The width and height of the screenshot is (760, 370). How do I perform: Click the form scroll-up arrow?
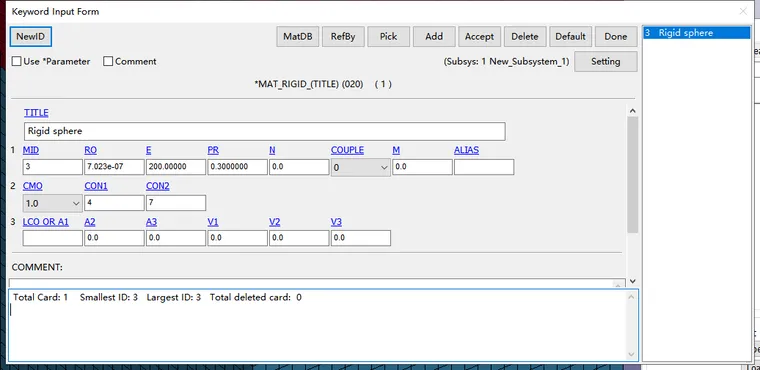click(633, 111)
